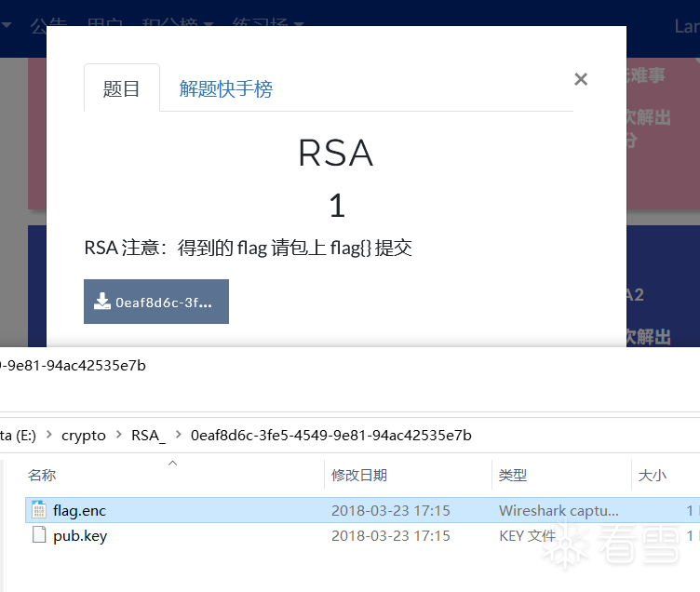
Task: Sort by 大小 column header
Action: pos(653,475)
